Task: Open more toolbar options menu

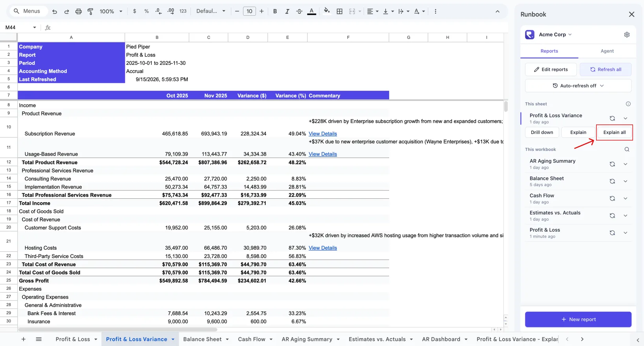Action: click(x=435, y=11)
